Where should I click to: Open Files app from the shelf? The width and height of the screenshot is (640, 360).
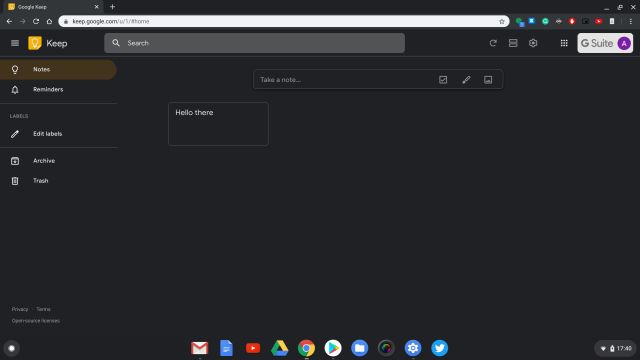point(360,348)
